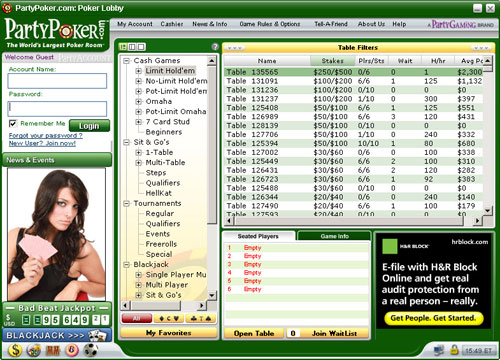Open the Cashier menu
500x360 pixels.
point(172,24)
